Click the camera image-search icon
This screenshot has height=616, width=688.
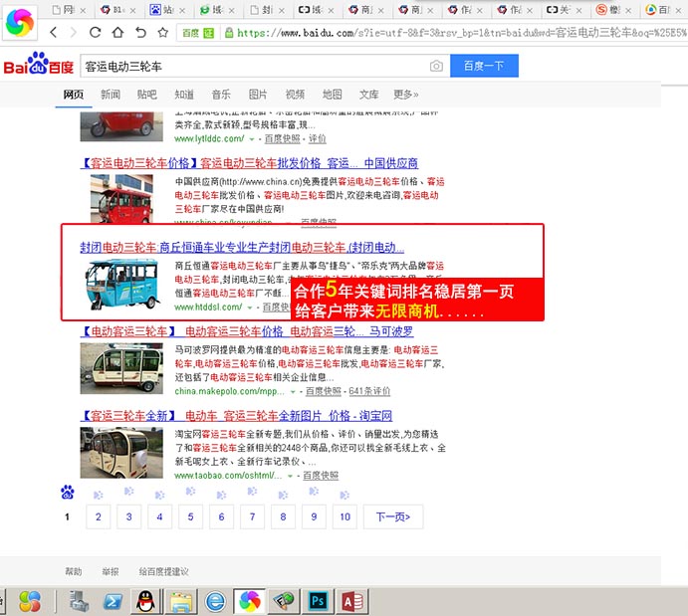pos(436,67)
